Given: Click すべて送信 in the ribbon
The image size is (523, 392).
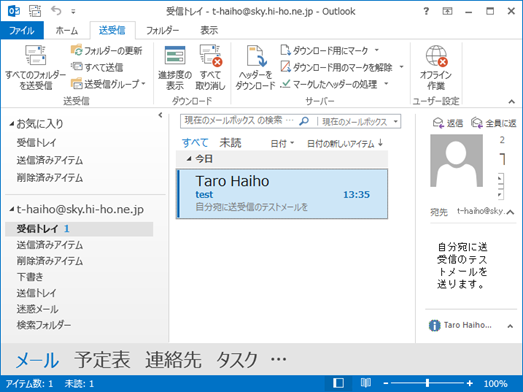Looking at the screenshot, I should (x=97, y=67).
